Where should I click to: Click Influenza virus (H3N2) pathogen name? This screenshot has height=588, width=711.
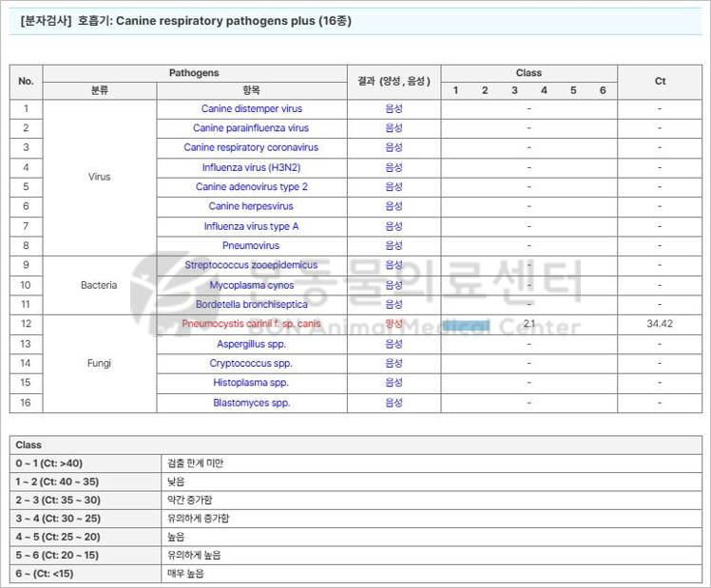251,167
